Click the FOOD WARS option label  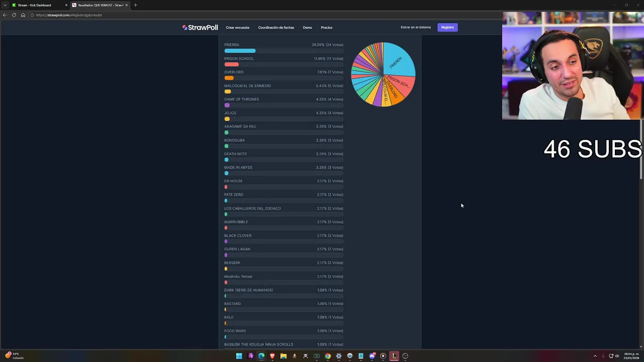click(x=235, y=331)
